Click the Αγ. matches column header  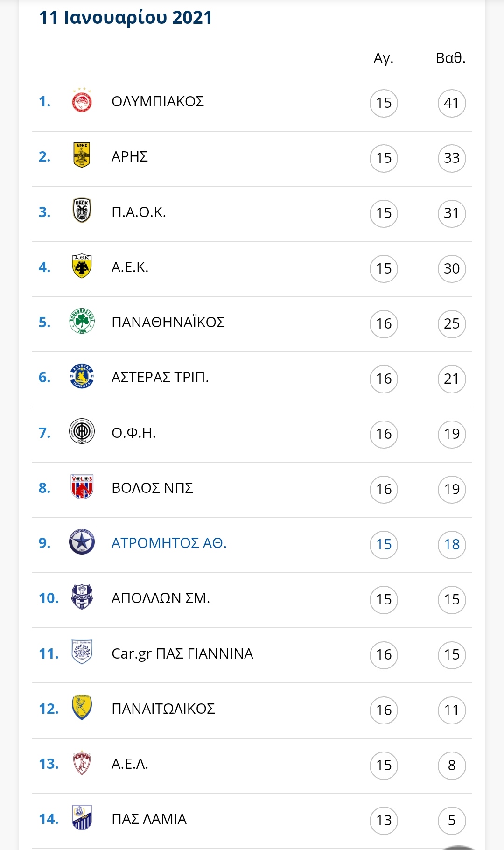point(384,58)
